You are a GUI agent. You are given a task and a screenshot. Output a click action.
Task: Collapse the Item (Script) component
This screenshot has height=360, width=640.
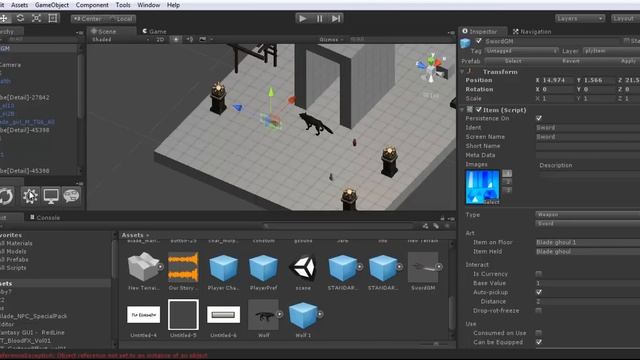coord(462,109)
